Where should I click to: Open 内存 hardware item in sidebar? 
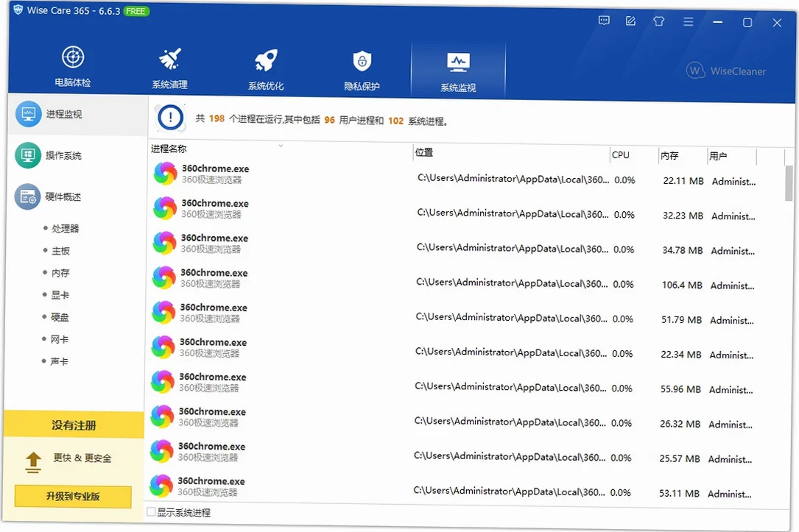60,273
